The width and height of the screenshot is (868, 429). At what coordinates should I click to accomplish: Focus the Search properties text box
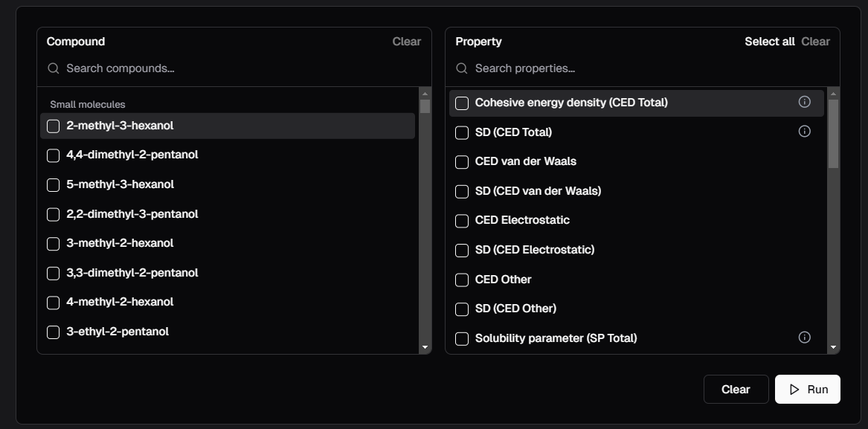[x=647, y=68]
